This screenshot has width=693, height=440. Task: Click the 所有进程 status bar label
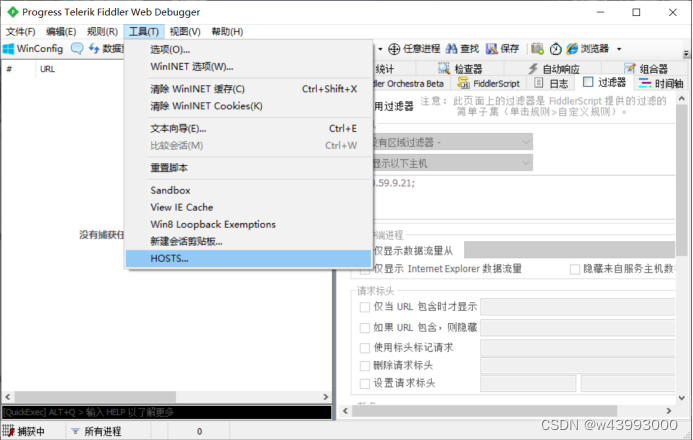pyautogui.click(x=103, y=431)
